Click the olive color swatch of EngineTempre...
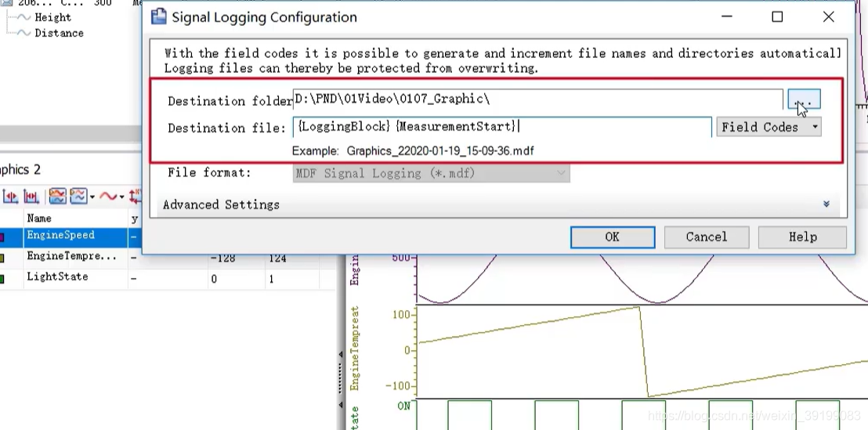868x430 pixels. click(2, 258)
